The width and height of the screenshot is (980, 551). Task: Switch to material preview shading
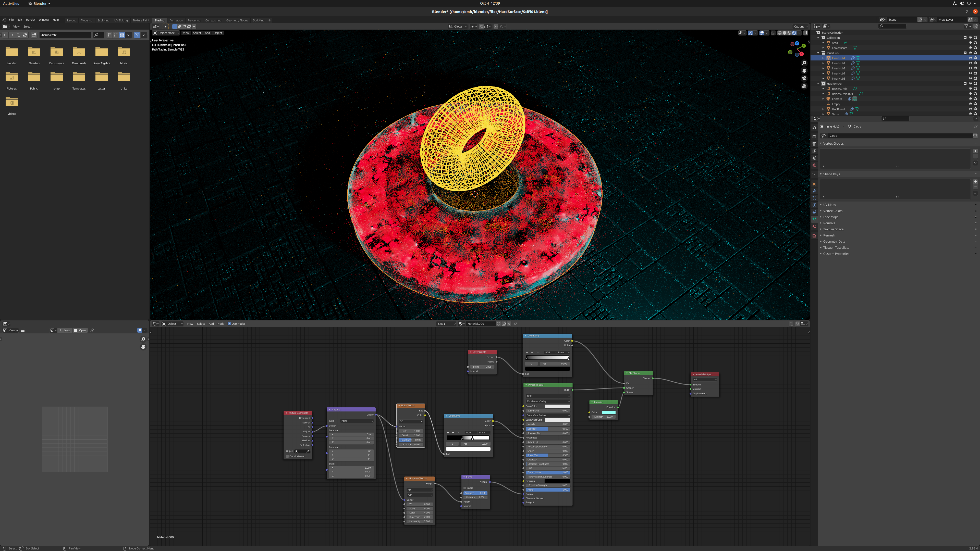point(789,33)
